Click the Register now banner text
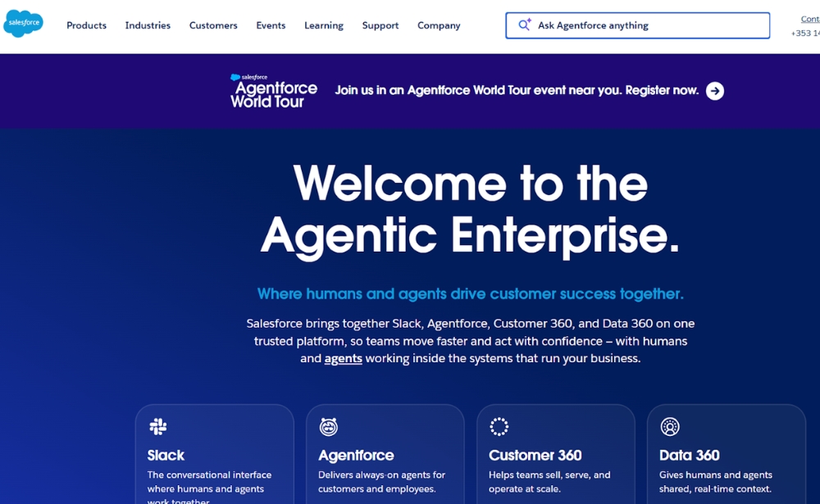The height and width of the screenshot is (504, 820). [662, 91]
